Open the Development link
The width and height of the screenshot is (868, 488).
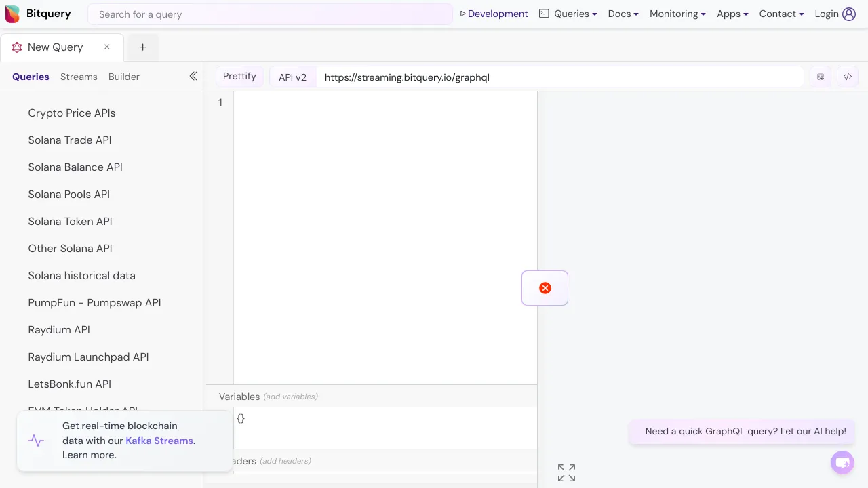494,14
